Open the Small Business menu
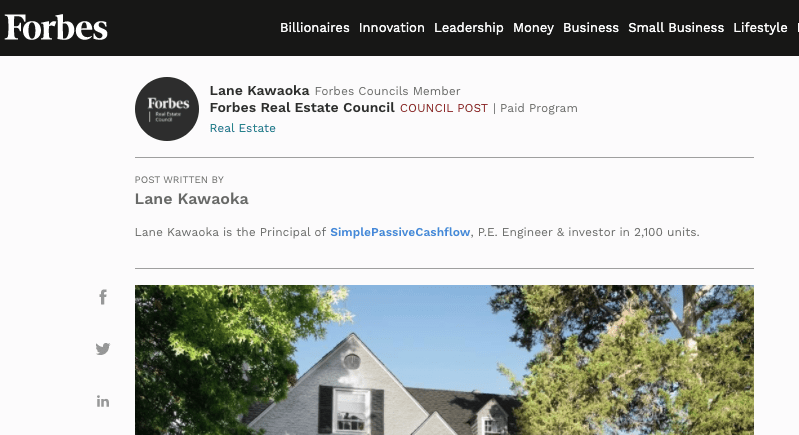Viewport: 799px width, 435px height. point(676,28)
